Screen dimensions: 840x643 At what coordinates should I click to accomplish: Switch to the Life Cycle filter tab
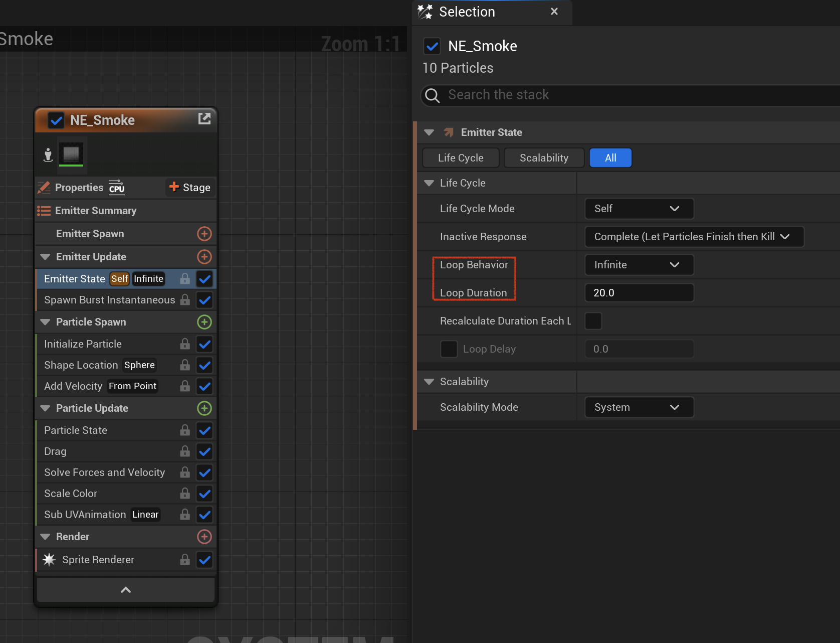click(461, 158)
